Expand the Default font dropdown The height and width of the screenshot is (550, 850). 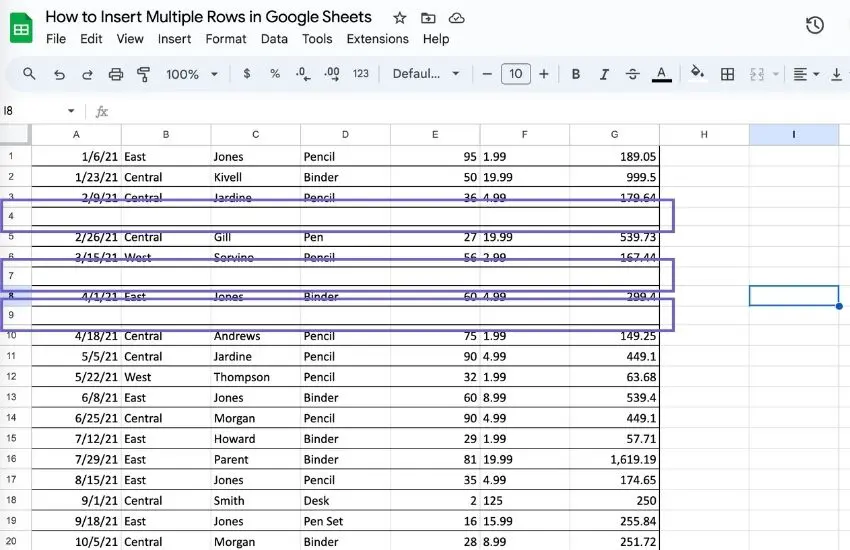point(426,74)
